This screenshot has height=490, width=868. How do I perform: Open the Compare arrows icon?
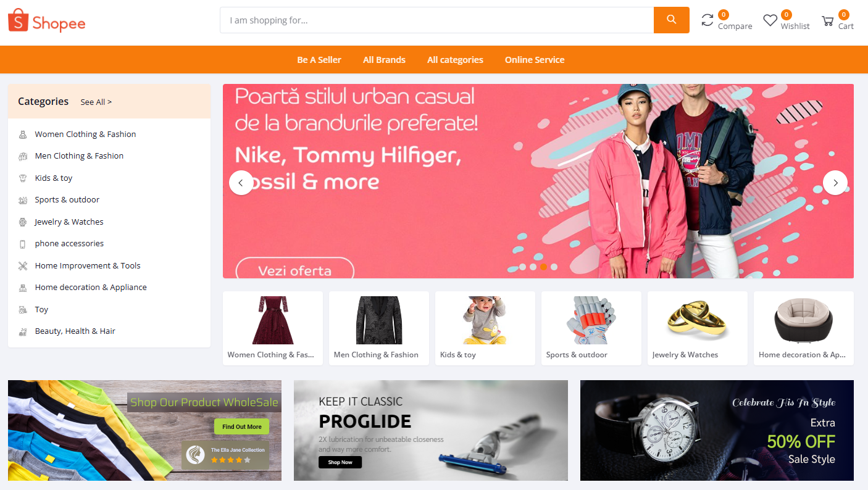tap(707, 20)
